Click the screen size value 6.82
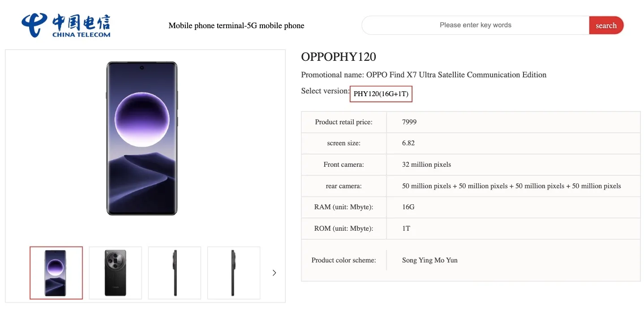Viewport: 644px width, 313px height. pos(408,143)
